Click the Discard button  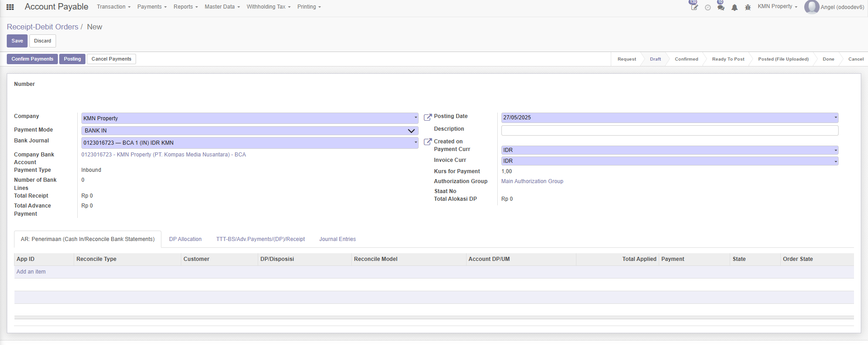click(42, 41)
